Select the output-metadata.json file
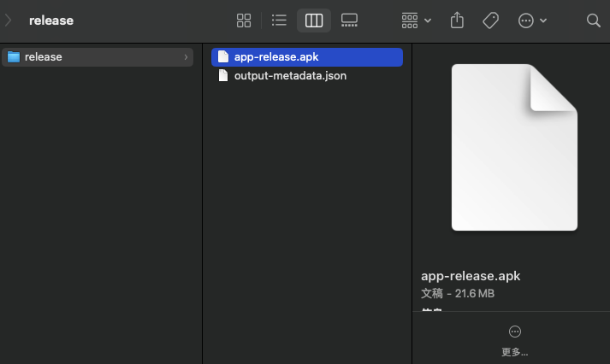The image size is (610, 364). [x=307, y=76]
